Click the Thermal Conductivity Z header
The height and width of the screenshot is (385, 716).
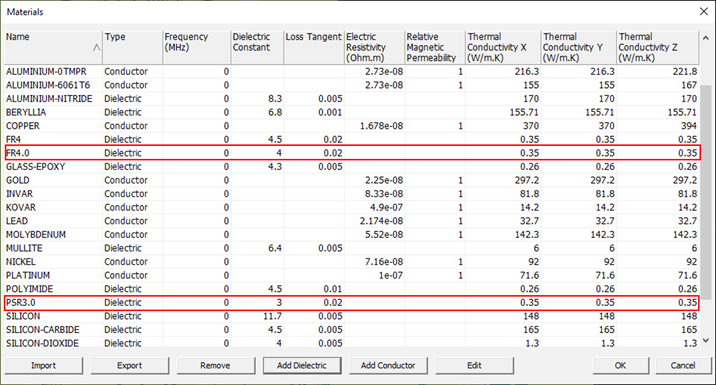658,47
